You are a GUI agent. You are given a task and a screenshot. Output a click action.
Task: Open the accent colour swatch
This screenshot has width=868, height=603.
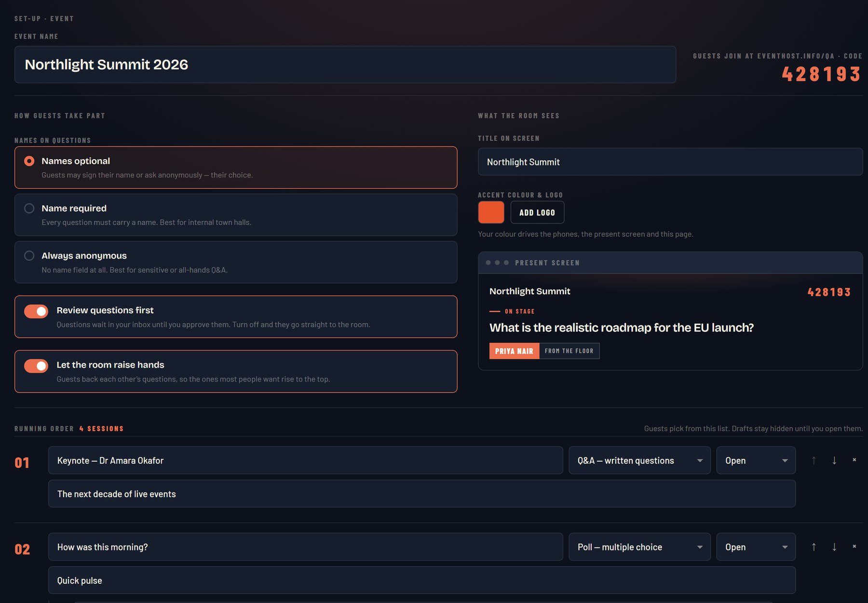491,212
